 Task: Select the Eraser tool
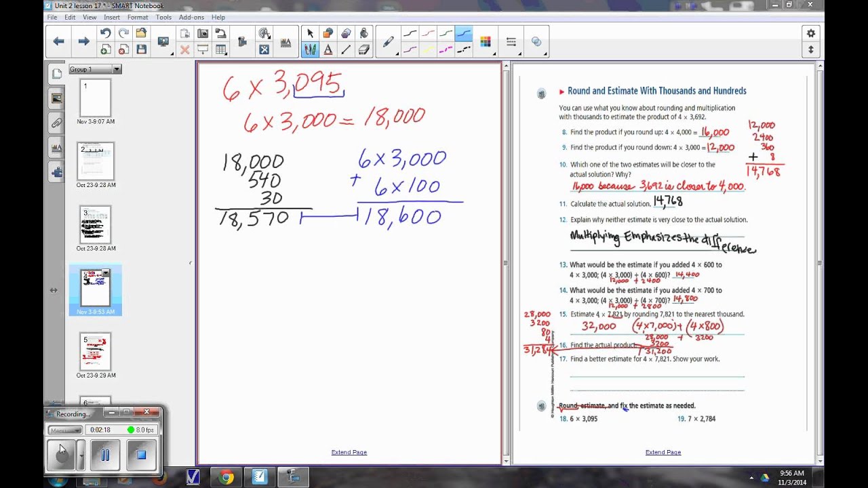pyautogui.click(x=363, y=49)
